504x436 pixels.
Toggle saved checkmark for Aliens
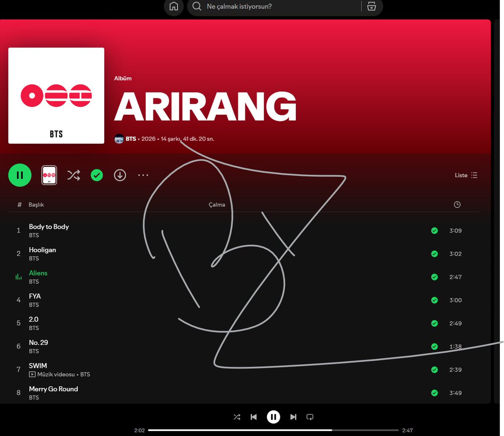pos(434,277)
